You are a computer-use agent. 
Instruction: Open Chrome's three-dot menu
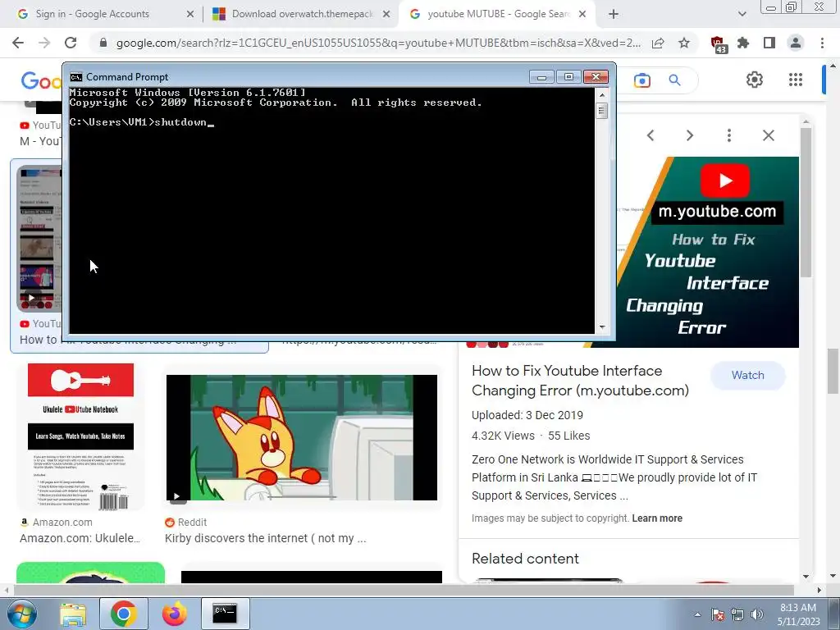click(x=822, y=43)
